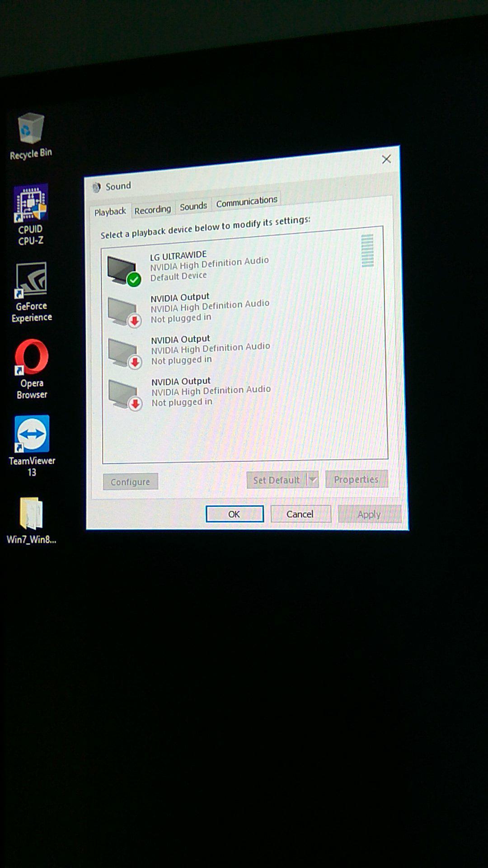Click the Configure button
The width and height of the screenshot is (488, 868).
tap(130, 482)
